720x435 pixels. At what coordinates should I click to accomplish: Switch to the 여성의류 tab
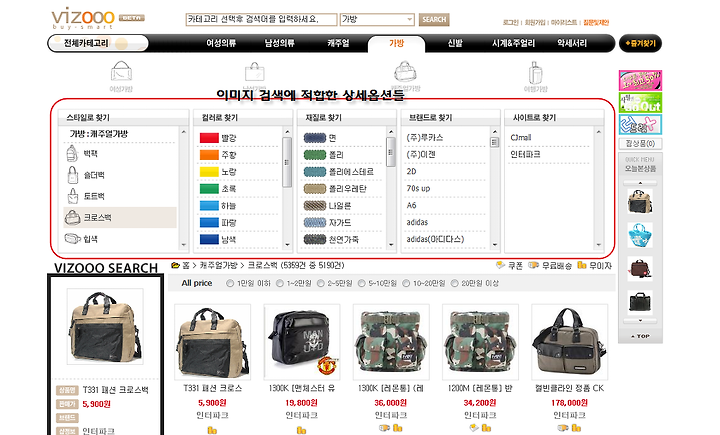[x=221, y=43]
